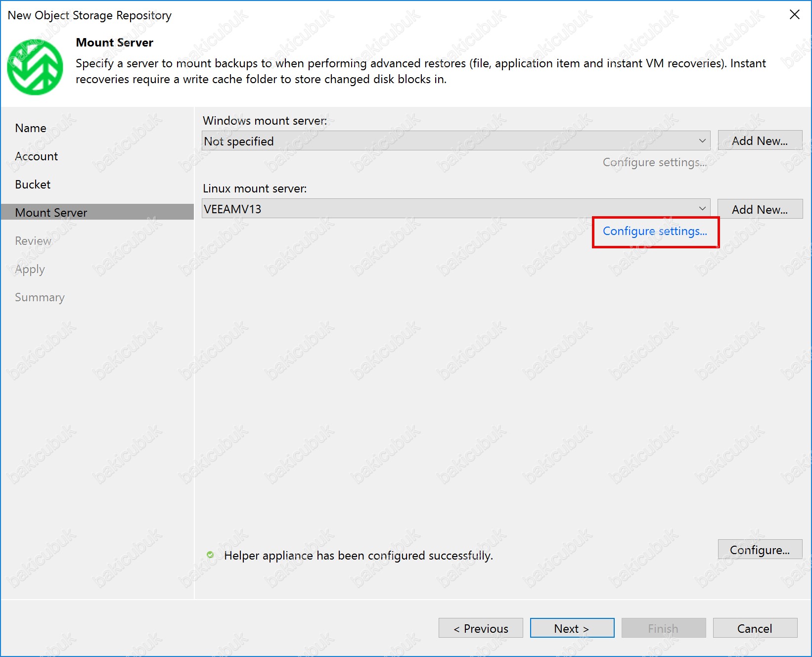Click Add New for Windows mount server
The width and height of the screenshot is (812, 657).
click(x=760, y=141)
